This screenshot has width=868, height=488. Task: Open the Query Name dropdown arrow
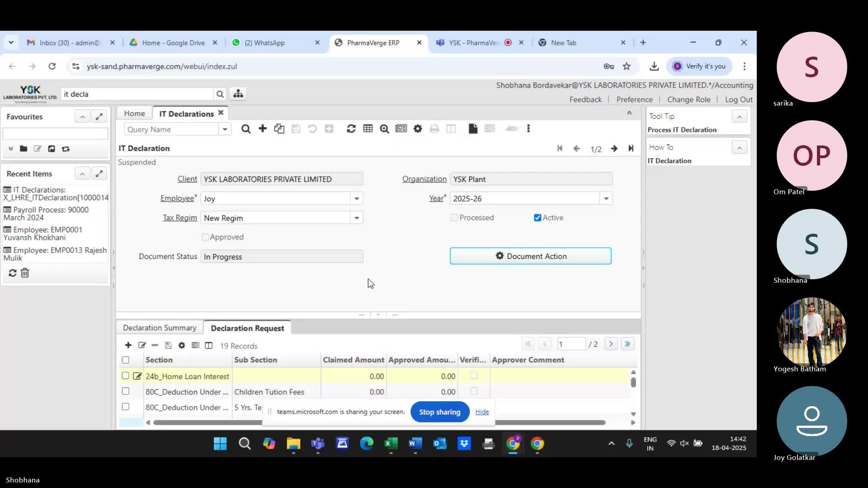point(225,129)
